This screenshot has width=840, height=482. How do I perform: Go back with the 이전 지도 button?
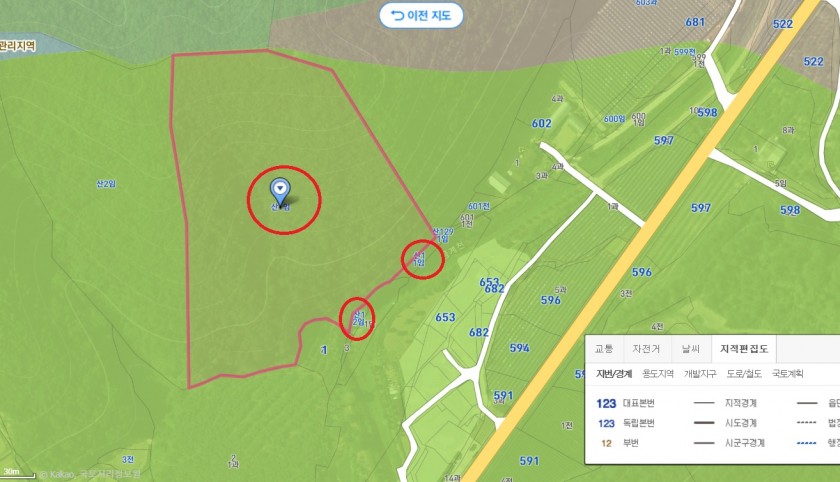pos(421,16)
